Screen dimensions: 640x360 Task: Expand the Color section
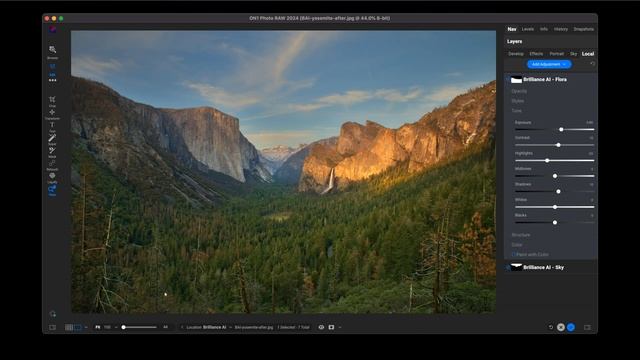[x=517, y=245]
